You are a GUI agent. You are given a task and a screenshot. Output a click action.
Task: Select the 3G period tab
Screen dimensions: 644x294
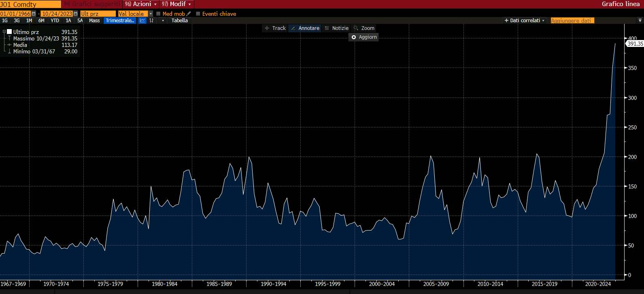(x=17, y=21)
